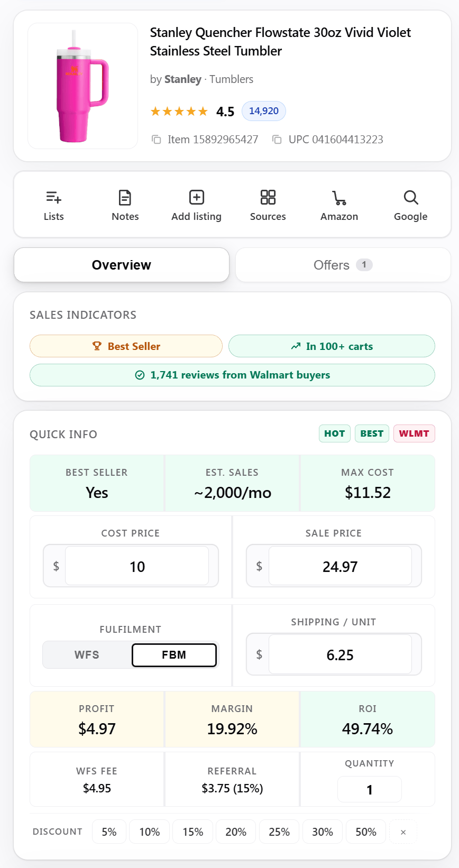Apply the 30% discount
459x868 pixels.
coord(323,832)
